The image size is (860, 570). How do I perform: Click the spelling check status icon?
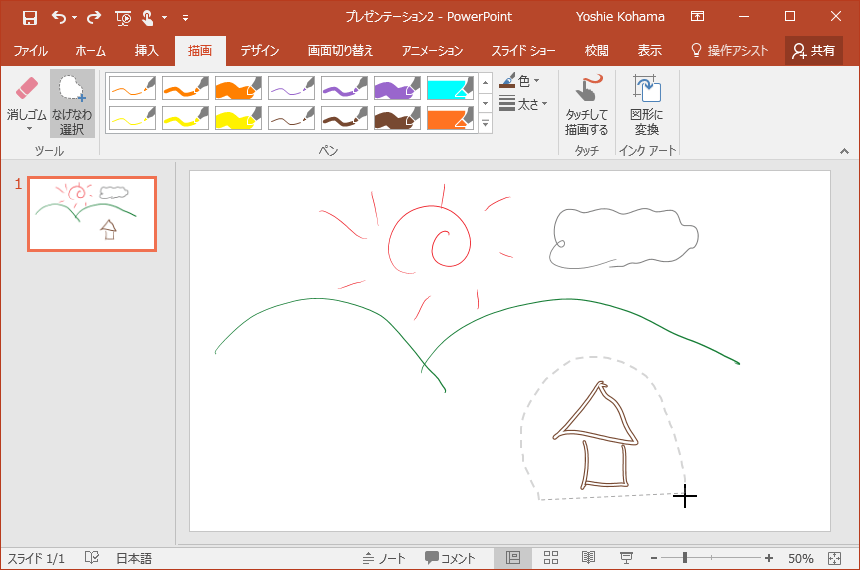point(92,558)
